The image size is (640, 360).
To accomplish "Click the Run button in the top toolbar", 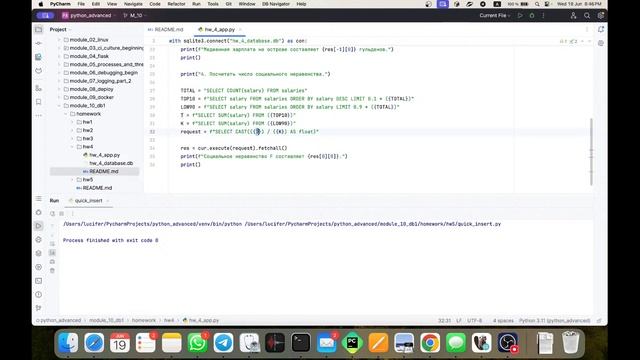I will click(x=520, y=16).
